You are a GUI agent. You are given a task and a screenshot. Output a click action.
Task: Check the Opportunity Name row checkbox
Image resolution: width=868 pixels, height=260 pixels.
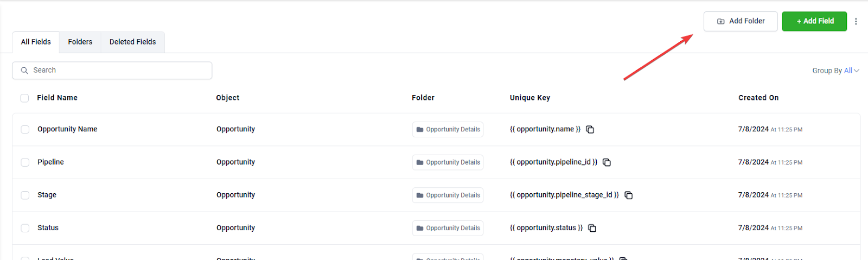point(25,130)
